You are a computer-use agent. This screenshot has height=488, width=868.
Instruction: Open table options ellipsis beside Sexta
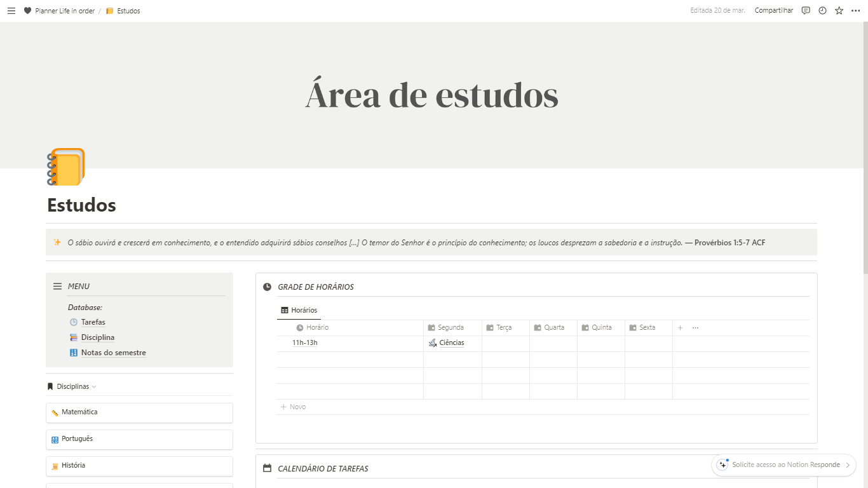[695, 328]
